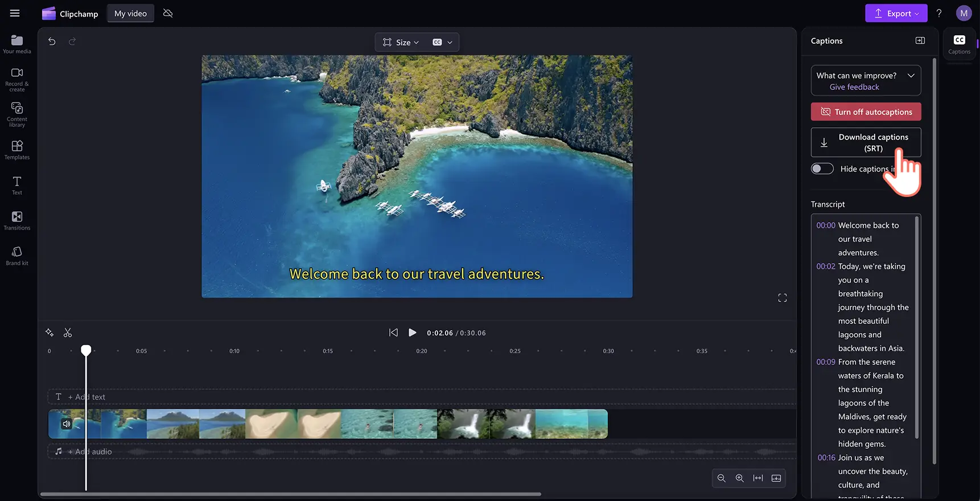Viewport: 980px width, 501px height.
Task: Jump to 00:00 transcript timestamp
Action: pyautogui.click(x=826, y=225)
